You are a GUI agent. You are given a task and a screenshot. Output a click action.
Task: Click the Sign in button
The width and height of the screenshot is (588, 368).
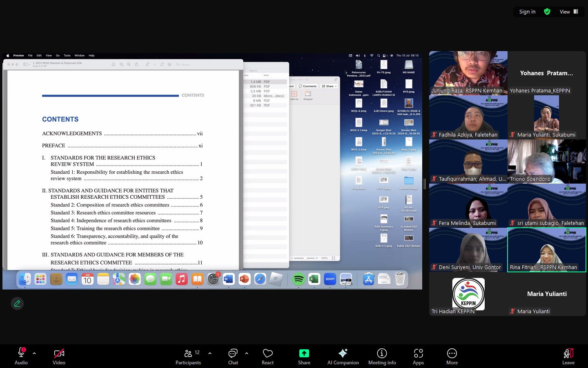527,12
